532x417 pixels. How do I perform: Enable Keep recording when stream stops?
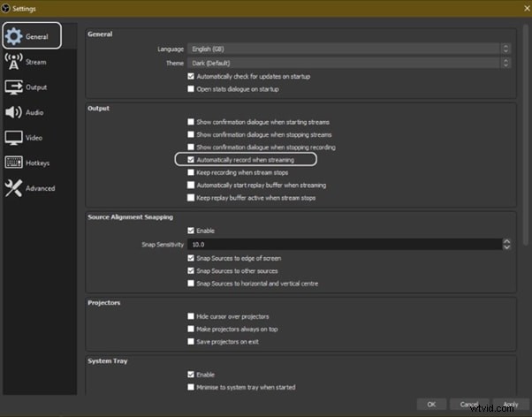[191, 172]
